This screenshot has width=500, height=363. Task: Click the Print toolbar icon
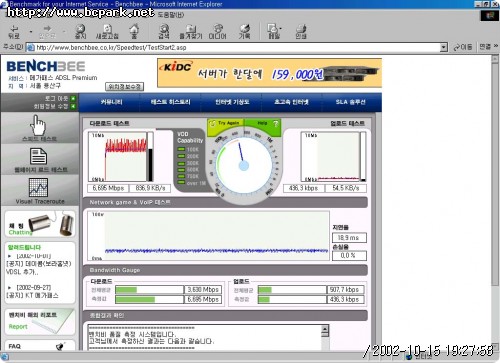(x=301, y=32)
